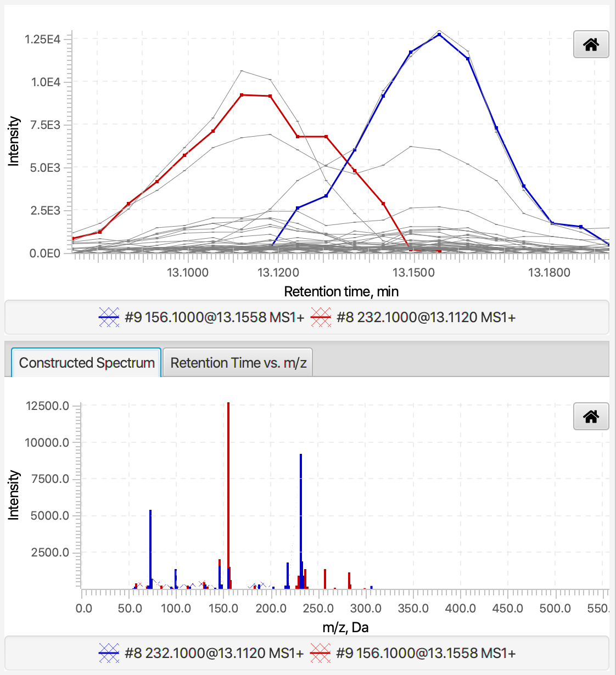
Task: Click the apex point of the blue chromatogram peak
Action: click(x=439, y=35)
